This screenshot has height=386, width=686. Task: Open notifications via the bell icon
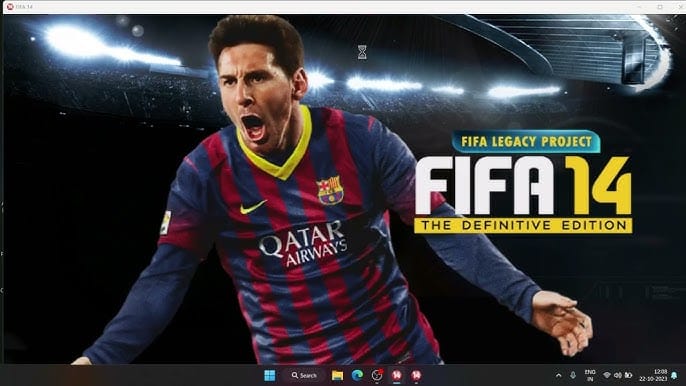[674, 375]
